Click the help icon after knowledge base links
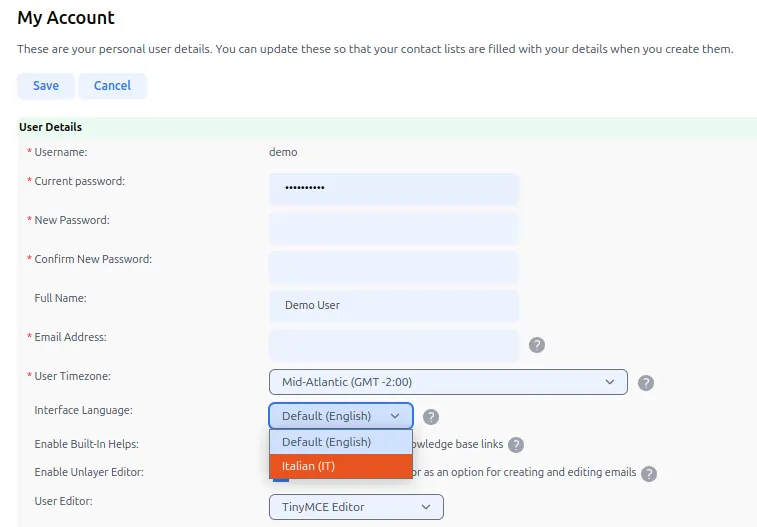This screenshot has height=527, width=757. click(x=516, y=445)
